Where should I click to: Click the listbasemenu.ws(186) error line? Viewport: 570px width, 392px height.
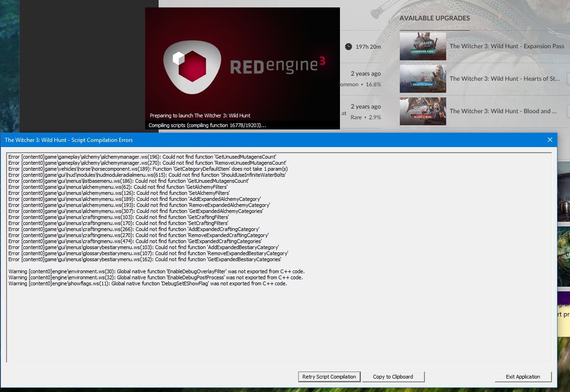click(x=128, y=181)
